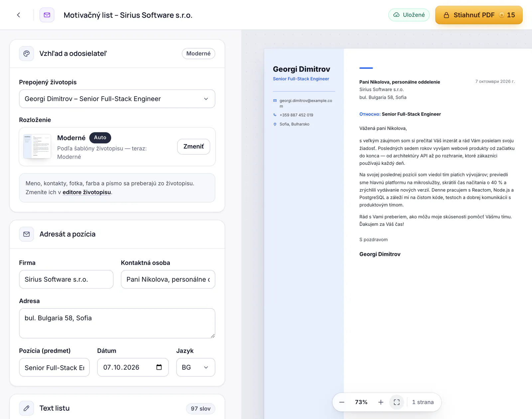Click the envelope icon beside Adresát a pozícia

pos(27,234)
